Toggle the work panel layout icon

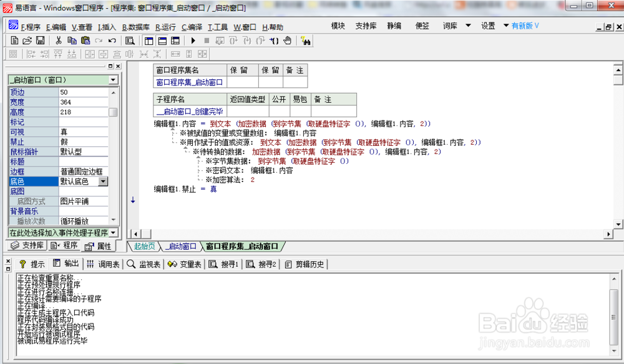(149, 41)
